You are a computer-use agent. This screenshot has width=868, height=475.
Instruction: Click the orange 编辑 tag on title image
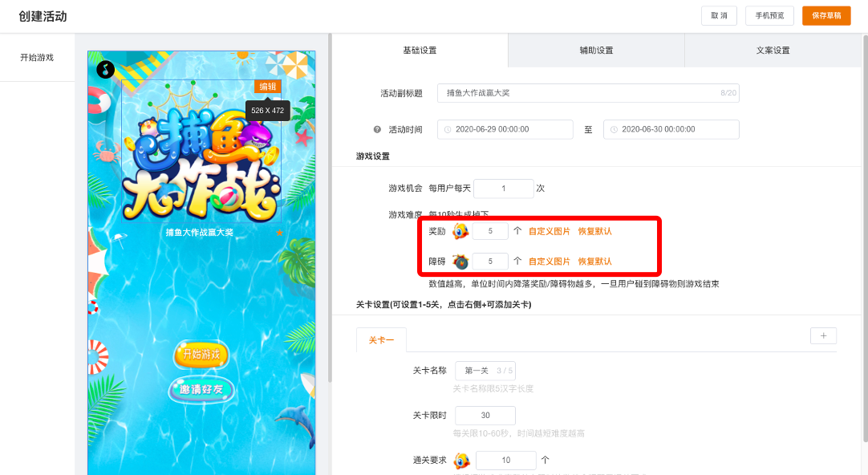click(x=267, y=87)
